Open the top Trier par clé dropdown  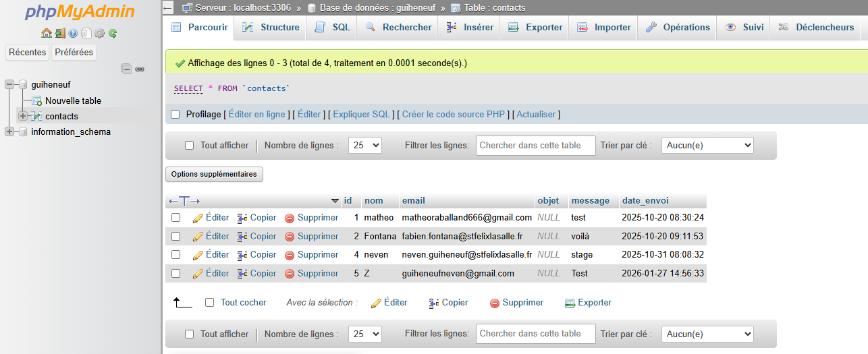pyautogui.click(x=706, y=145)
